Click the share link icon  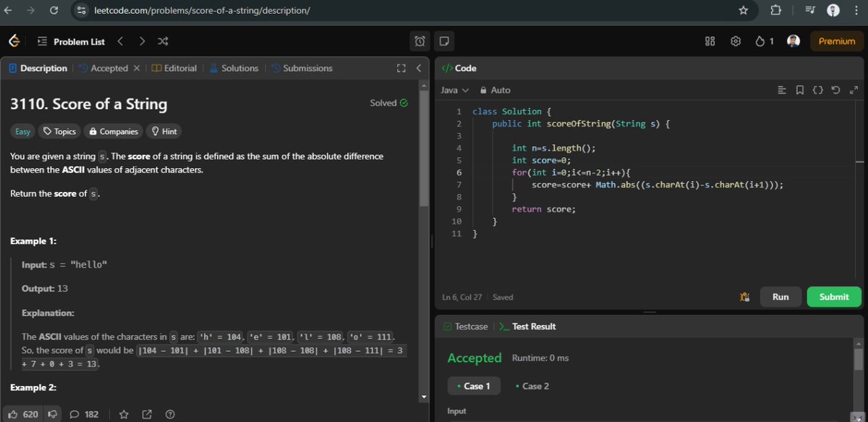[x=147, y=415]
